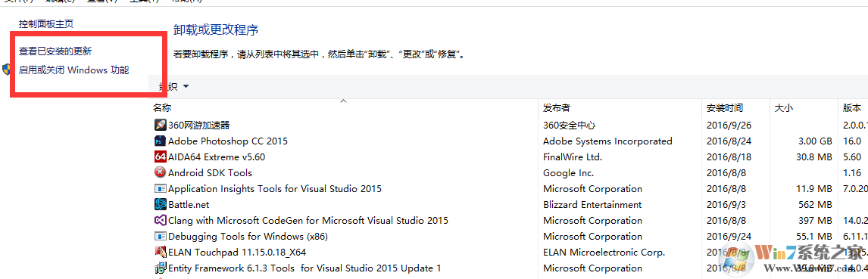Open 查看已安装的更新 link
868x279 pixels.
tap(55, 51)
